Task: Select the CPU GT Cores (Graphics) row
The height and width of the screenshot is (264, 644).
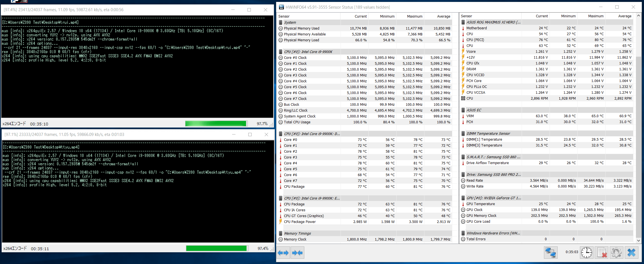Action: [x=365, y=216]
